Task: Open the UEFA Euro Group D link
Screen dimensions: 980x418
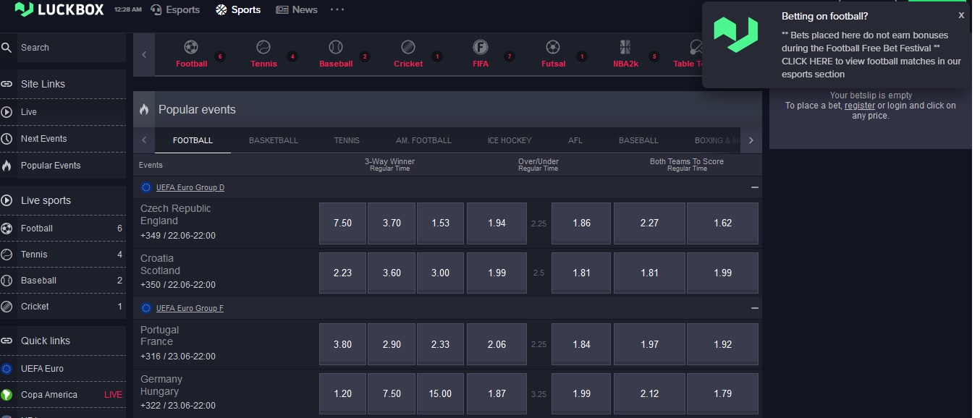Action: coord(190,187)
